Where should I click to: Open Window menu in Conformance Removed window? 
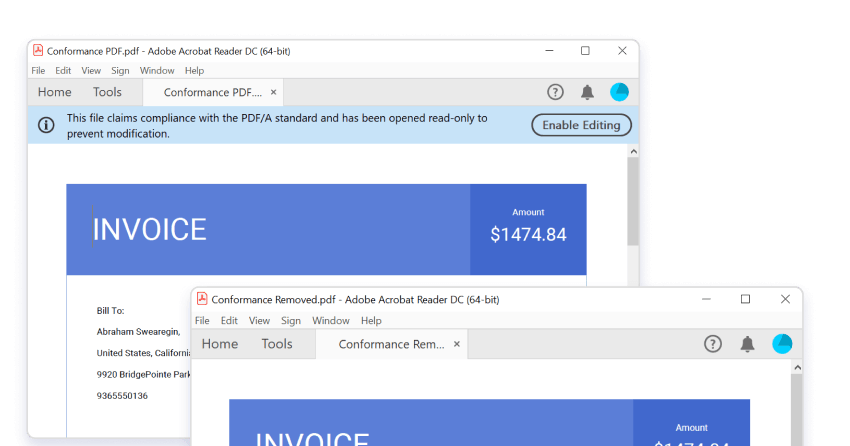click(x=330, y=321)
